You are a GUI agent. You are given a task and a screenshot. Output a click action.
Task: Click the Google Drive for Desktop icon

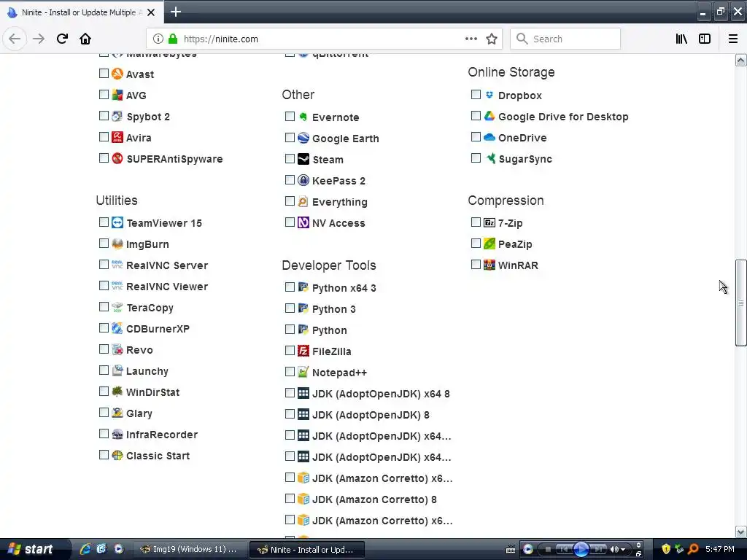point(489,116)
